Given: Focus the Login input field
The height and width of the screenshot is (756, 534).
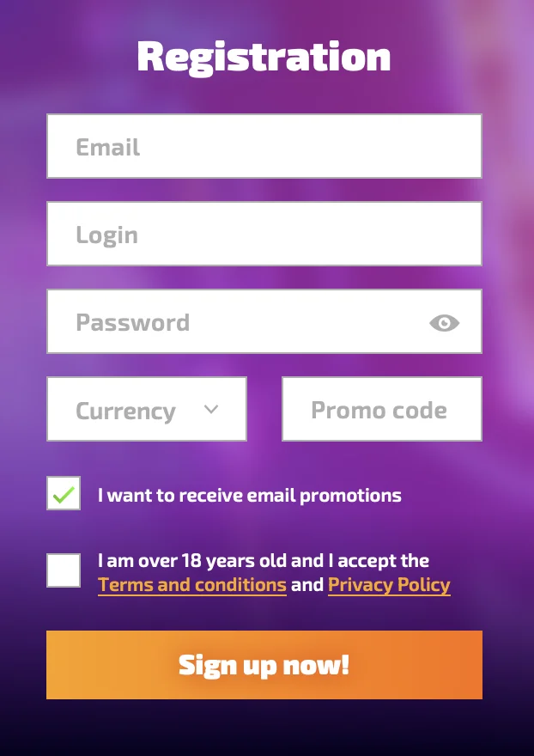Looking at the screenshot, I should click(x=264, y=234).
